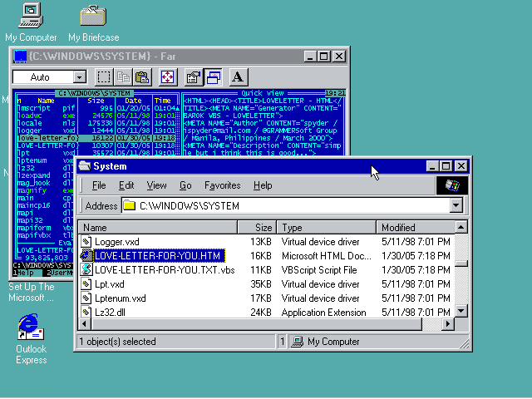Click the LOVE-LETTER-FOR-YOU.TXT.vbs script icon
This screenshot has height=399, width=532.
tap(86, 269)
